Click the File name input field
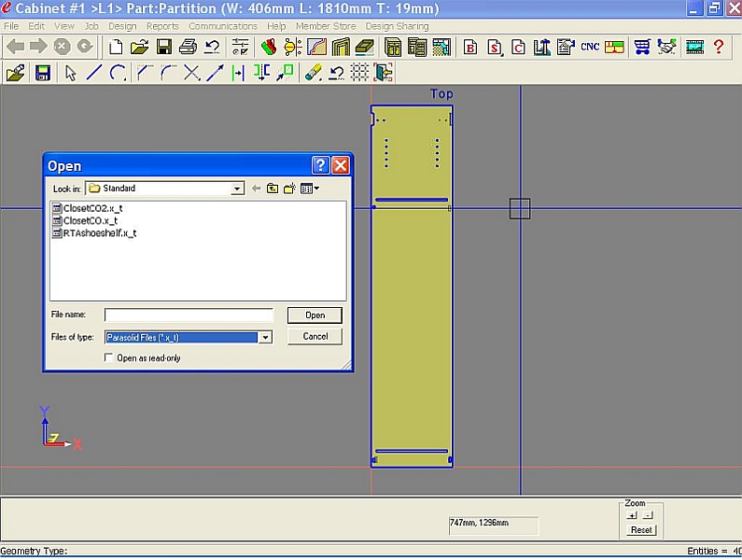The width and height of the screenshot is (742, 560). (x=189, y=315)
